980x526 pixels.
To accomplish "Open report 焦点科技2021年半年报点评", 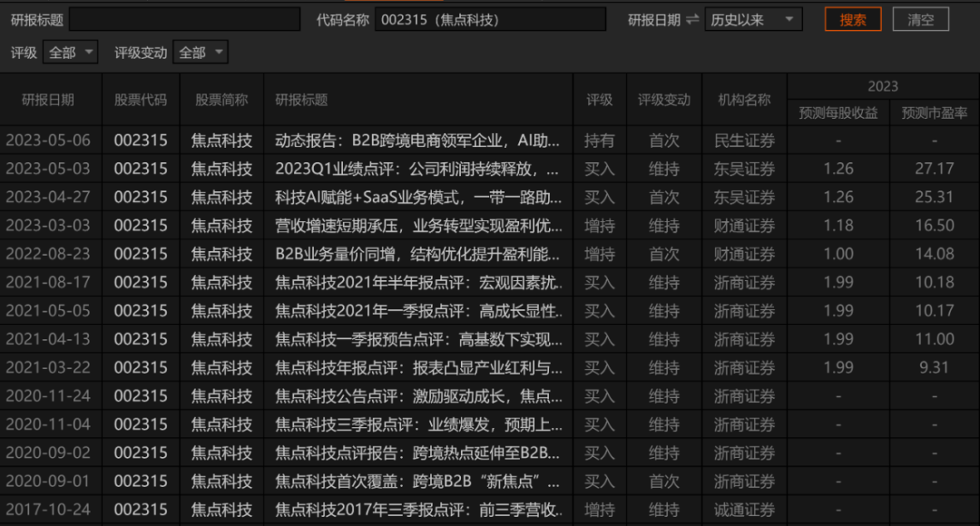I will pyautogui.click(x=418, y=282).
